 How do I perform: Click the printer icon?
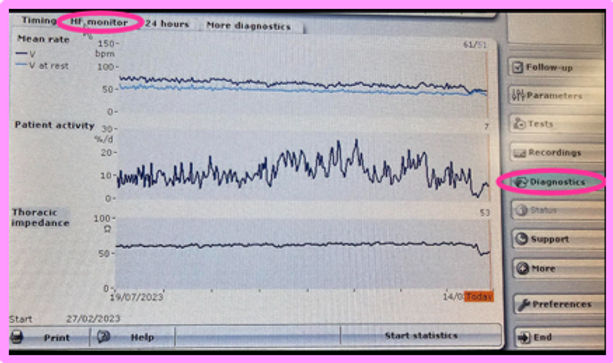16,337
